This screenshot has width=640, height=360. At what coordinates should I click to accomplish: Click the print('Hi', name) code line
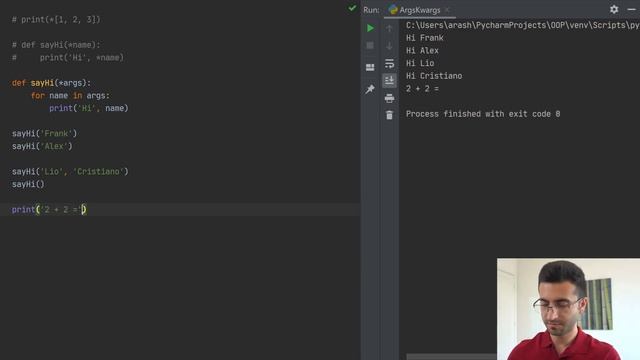(x=89, y=108)
